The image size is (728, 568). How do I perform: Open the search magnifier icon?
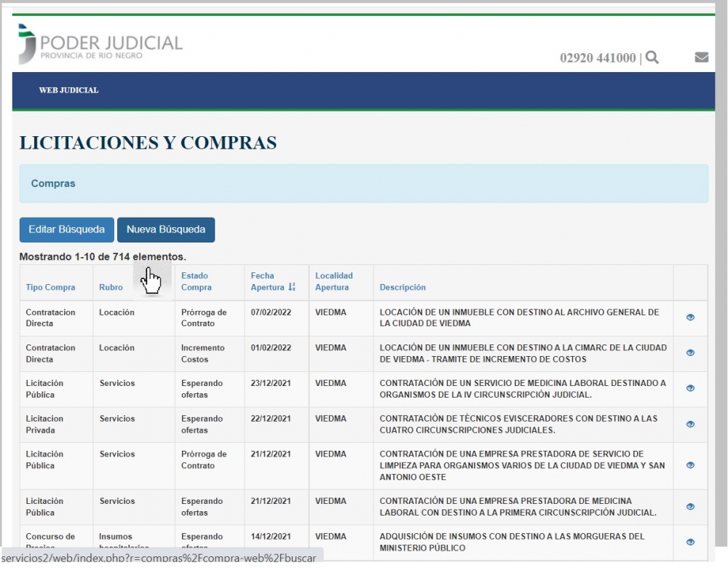(x=653, y=57)
